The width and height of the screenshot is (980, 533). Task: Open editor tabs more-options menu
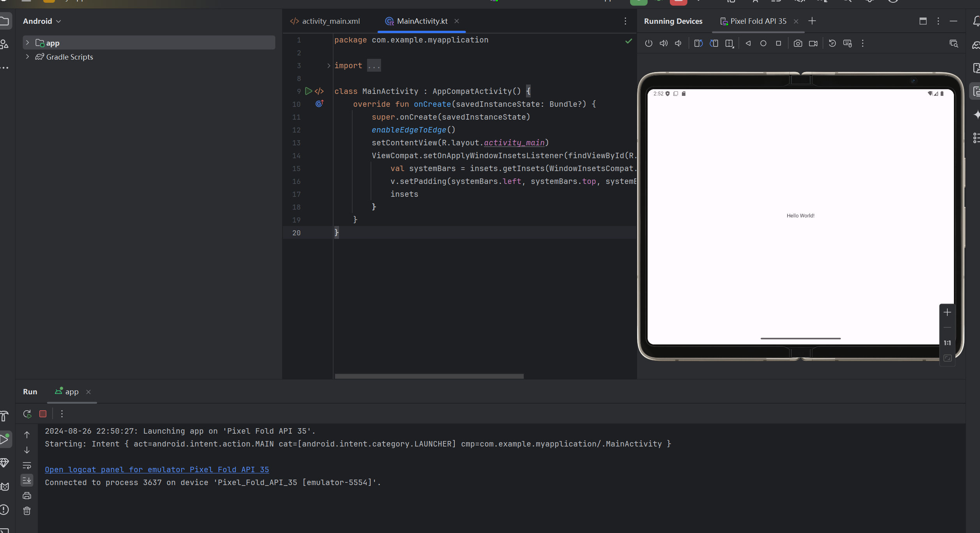pos(625,21)
